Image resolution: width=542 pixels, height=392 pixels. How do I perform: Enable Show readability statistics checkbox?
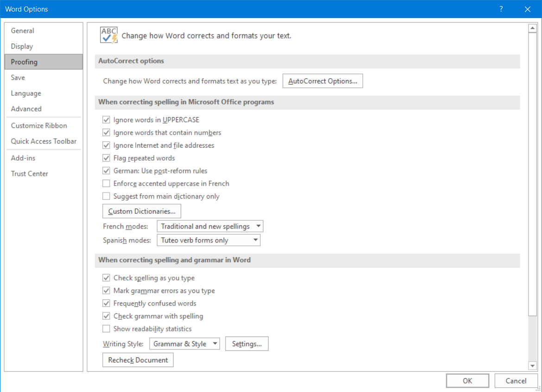tap(107, 329)
